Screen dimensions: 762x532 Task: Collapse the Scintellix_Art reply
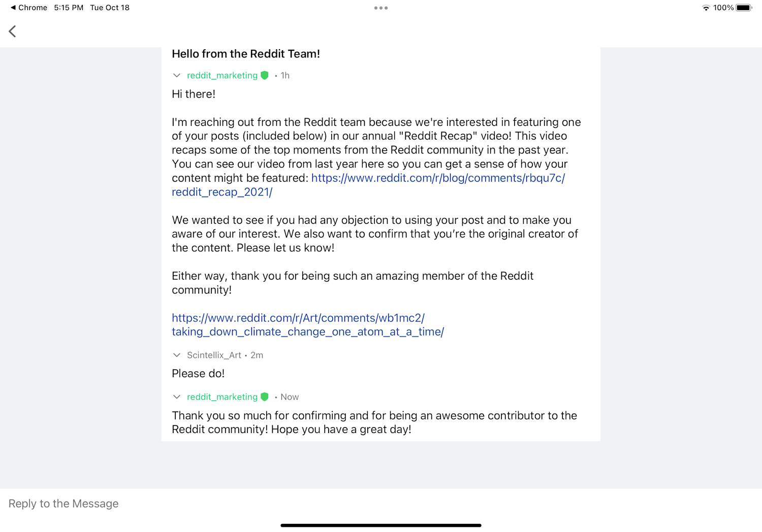[x=177, y=355]
